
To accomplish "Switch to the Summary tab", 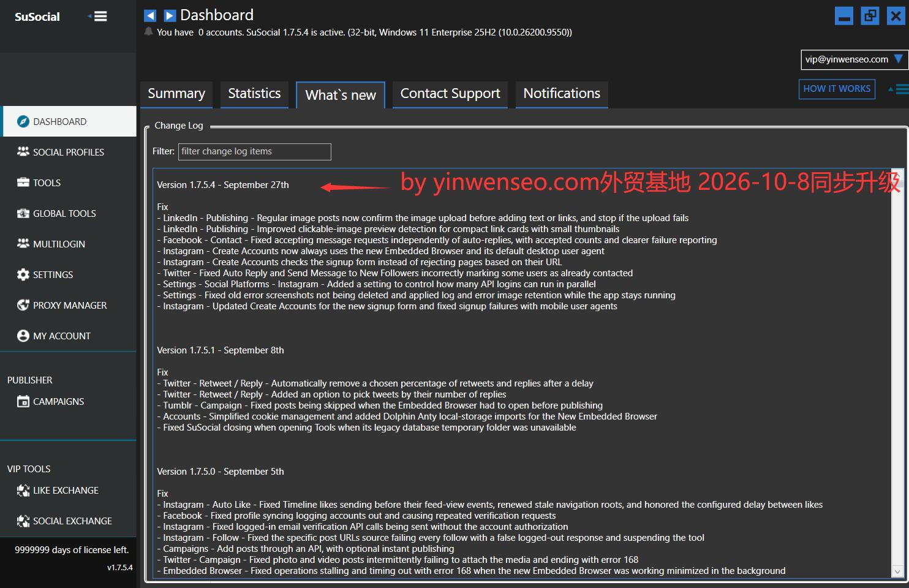I will point(176,94).
